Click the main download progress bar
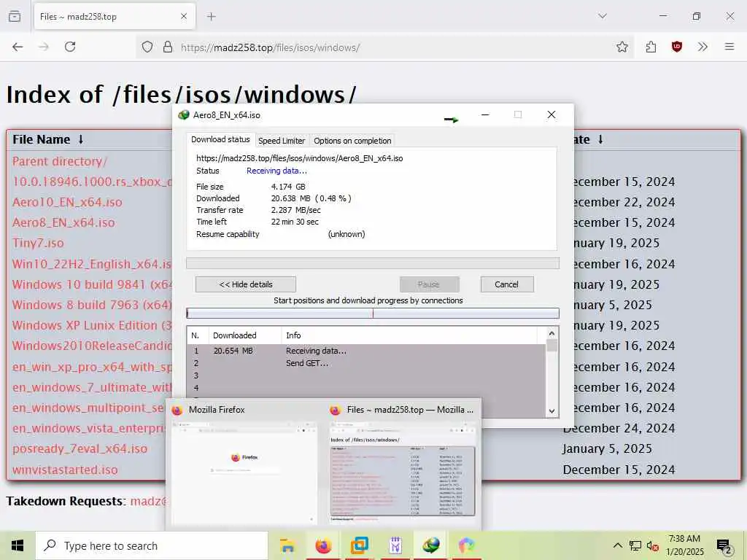The image size is (747, 560). [373, 263]
